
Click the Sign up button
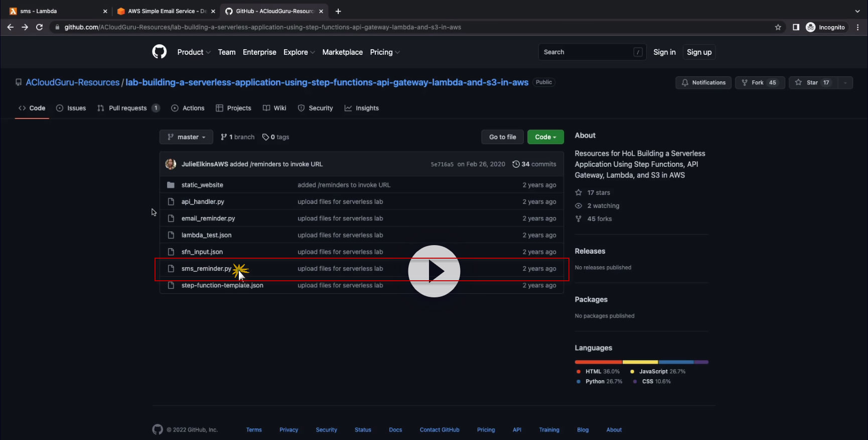699,52
